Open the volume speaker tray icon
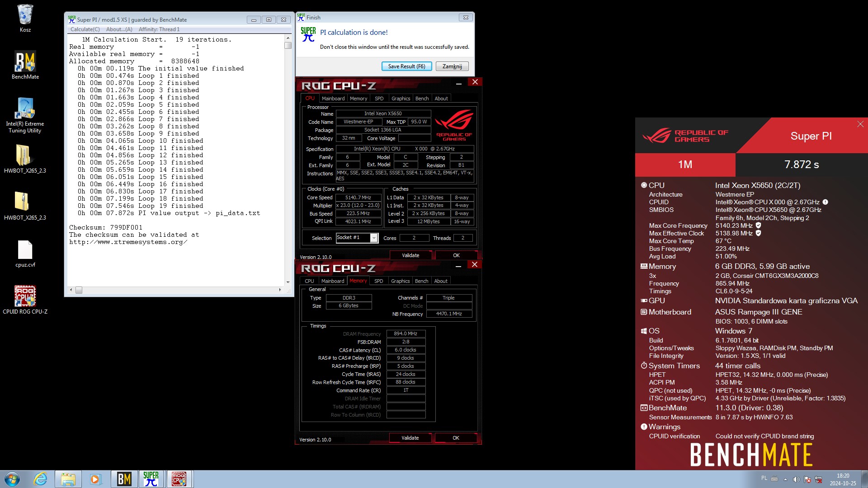 [796, 479]
